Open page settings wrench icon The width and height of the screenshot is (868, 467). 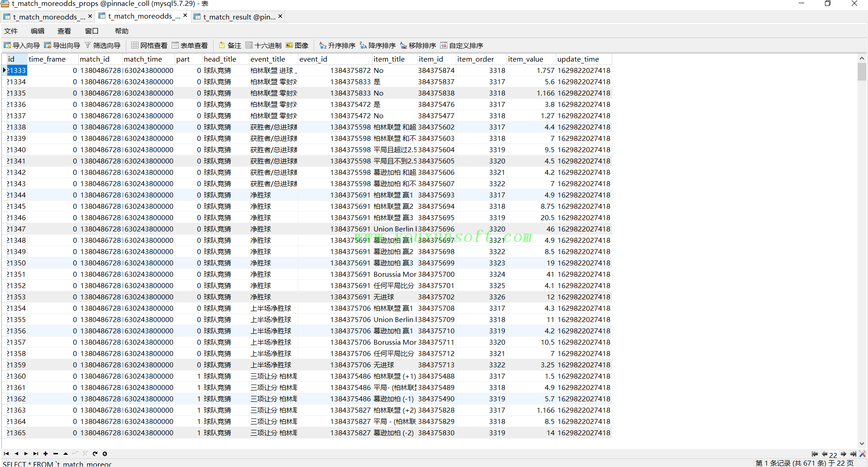(x=863, y=454)
